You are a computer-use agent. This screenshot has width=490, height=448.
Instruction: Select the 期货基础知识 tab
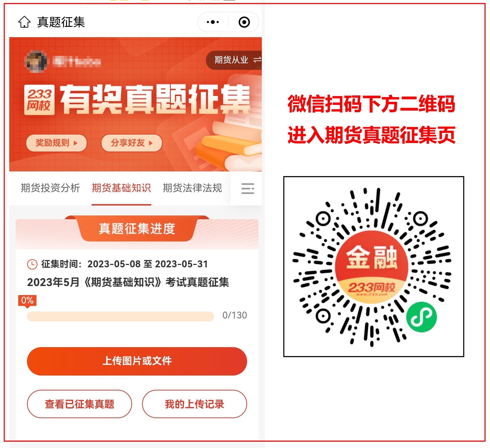coord(121,188)
